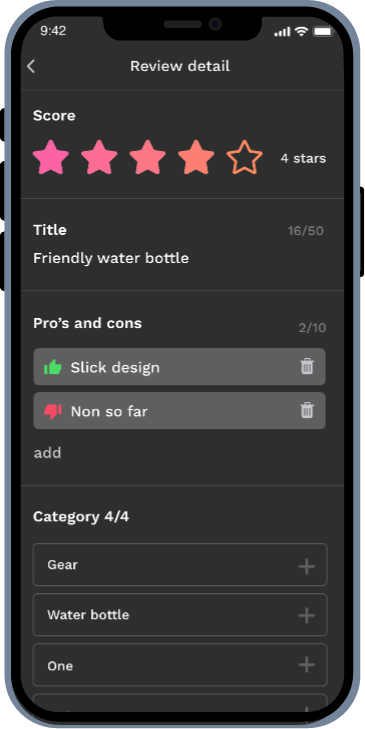
Task: Expand the Gear category with plus
Action: 306,566
